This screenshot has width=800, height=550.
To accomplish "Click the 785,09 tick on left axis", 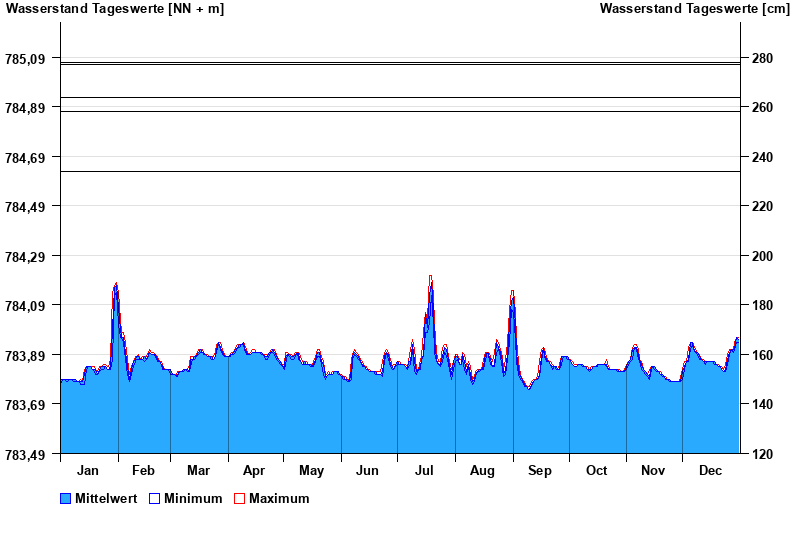I will pyautogui.click(x=26, y=59).
